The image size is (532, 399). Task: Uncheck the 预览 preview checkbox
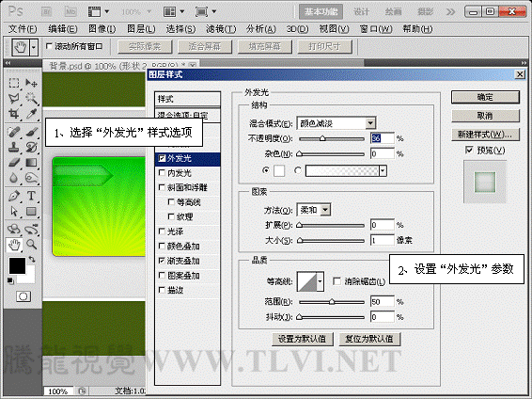tap(469, 150)
